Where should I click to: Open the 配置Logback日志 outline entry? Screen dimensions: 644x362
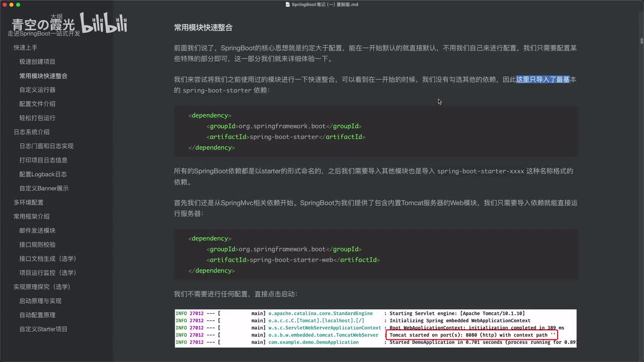coord(43,174)
